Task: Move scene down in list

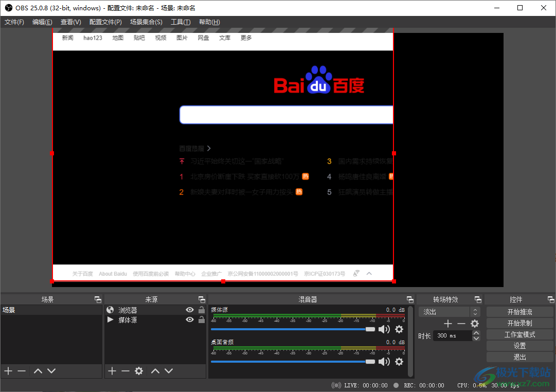Action: pos(51,371)
